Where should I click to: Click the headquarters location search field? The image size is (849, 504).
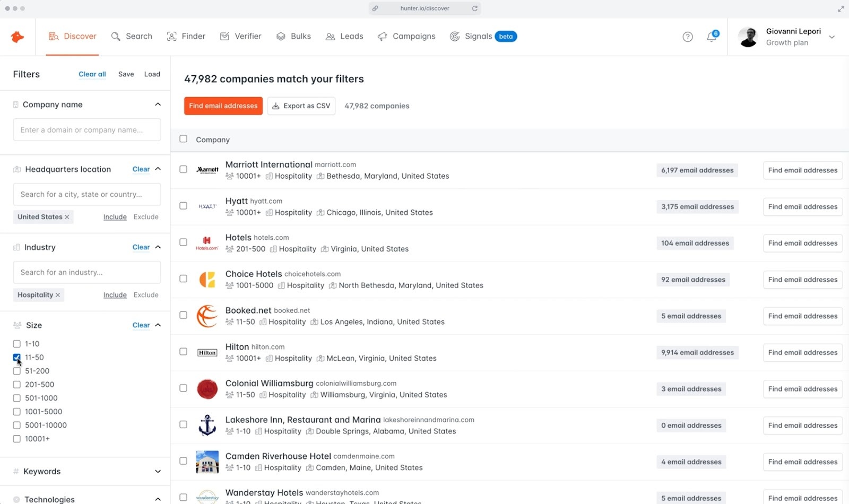coord(87,195)
